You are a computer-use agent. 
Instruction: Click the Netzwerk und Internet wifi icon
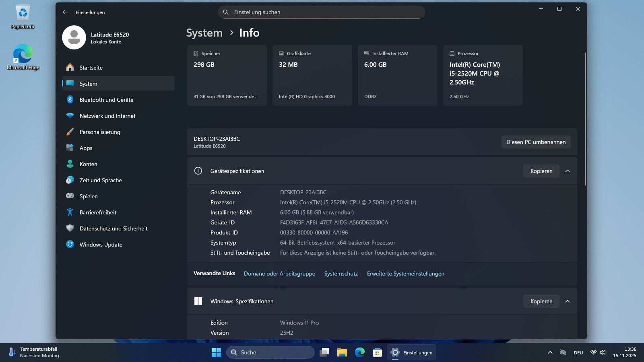coord(70,115)
